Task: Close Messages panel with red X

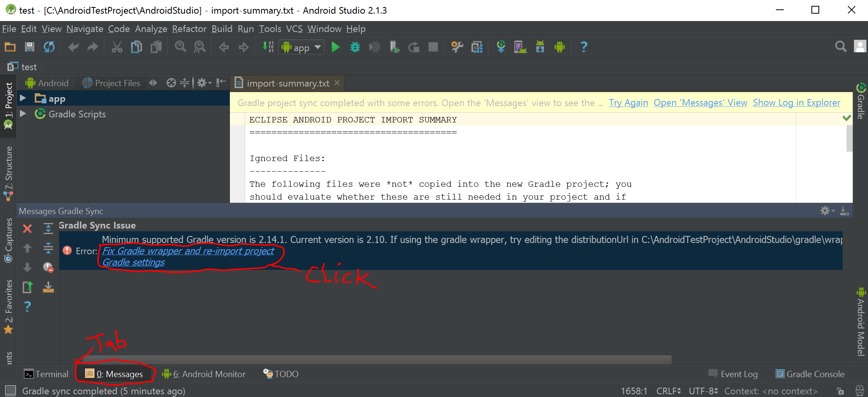Action: pyautogui.click(x=27, y=228)
